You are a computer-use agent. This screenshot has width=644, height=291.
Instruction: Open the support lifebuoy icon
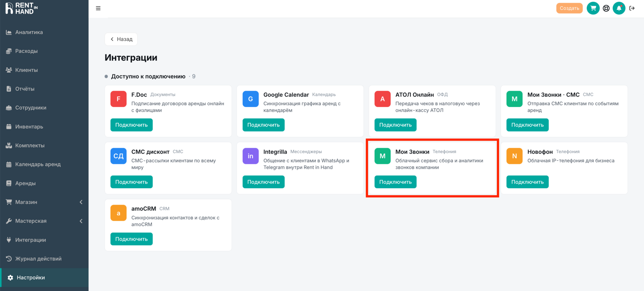click(x=606, y=8)
